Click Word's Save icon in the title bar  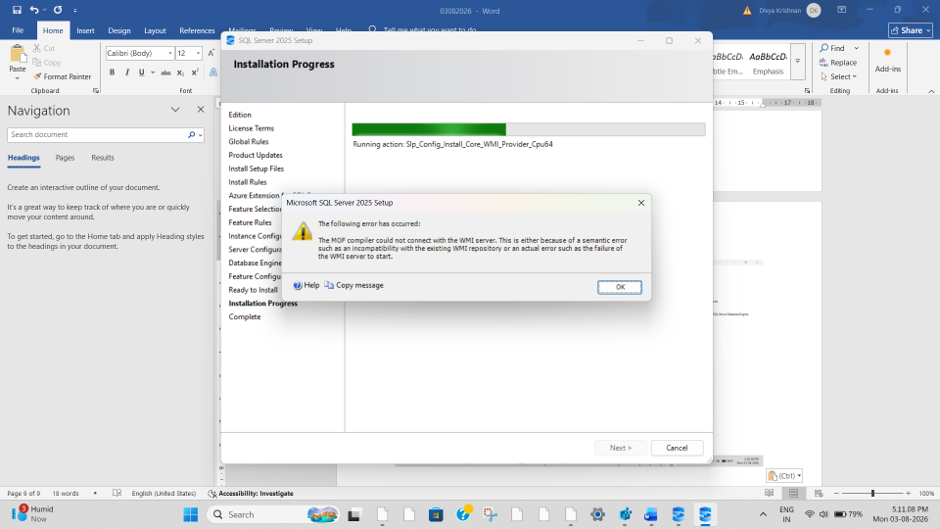point(17,10)
